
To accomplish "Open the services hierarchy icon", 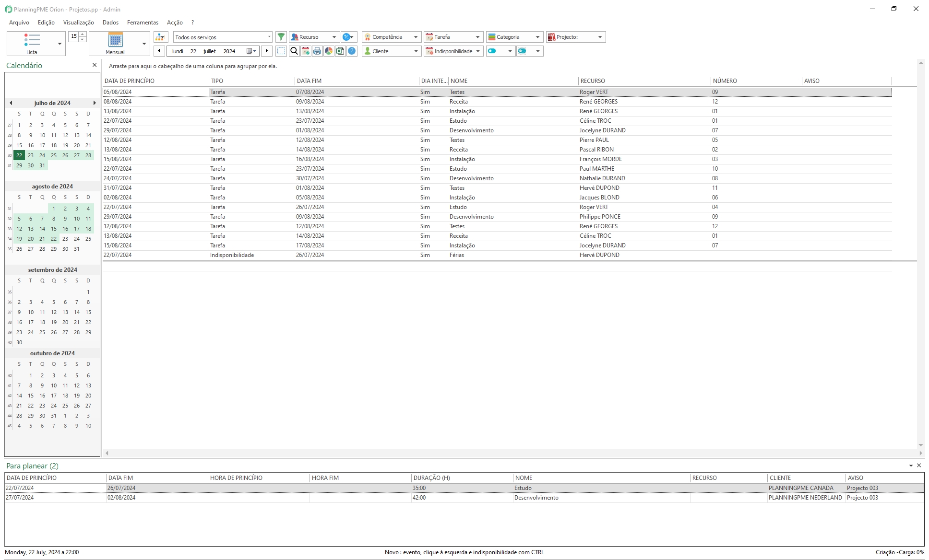I will [161, 37].
